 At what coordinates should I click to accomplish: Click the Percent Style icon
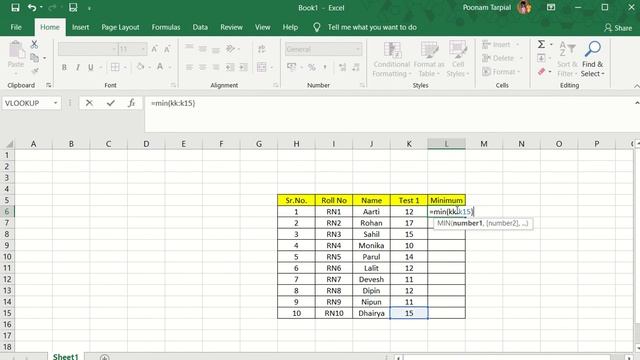(x=312, y=67)
